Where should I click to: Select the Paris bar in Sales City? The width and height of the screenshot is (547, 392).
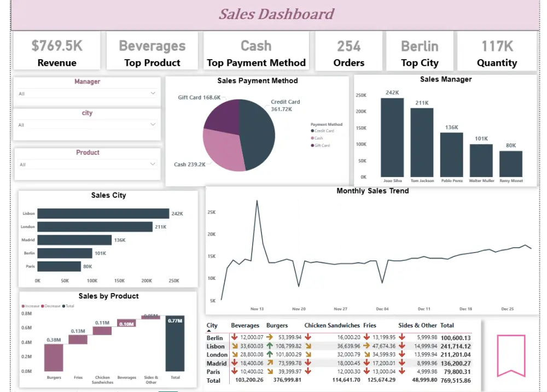point(59,266)
